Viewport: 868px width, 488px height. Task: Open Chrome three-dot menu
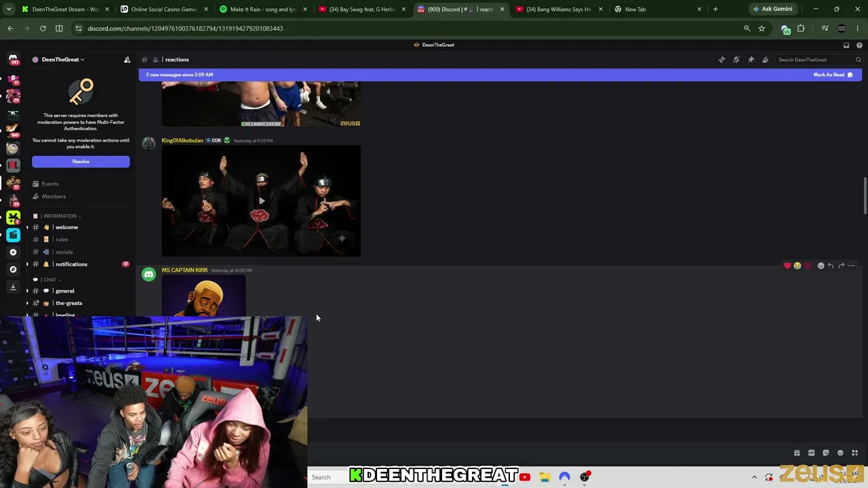pyautogui.click(x=858, y=28)
